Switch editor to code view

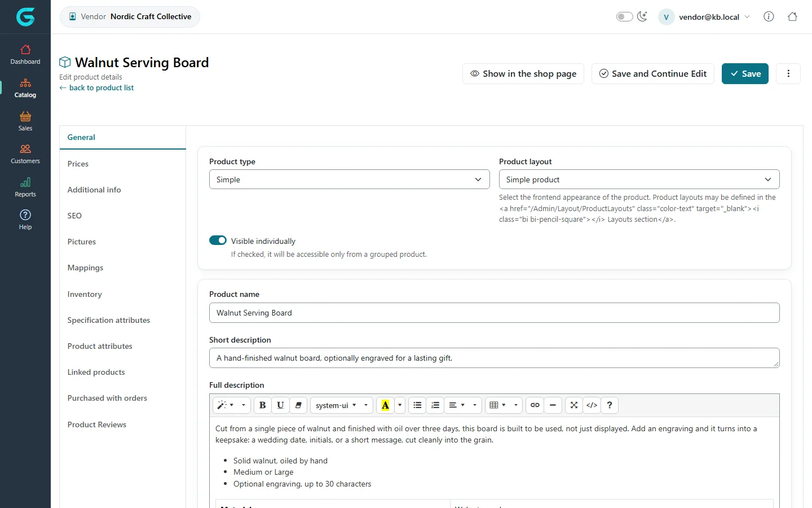point(592,405)
